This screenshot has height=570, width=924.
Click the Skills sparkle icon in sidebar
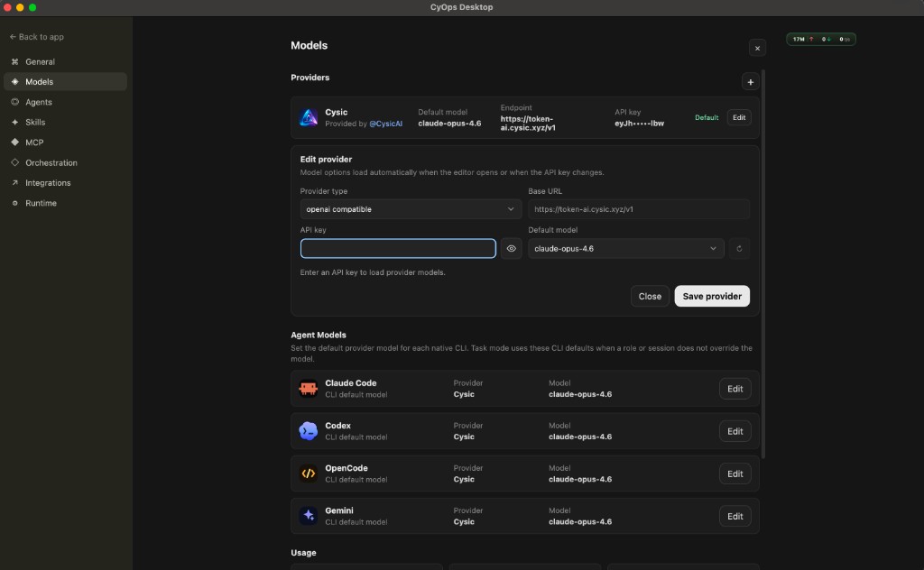(x=14, y=122)
